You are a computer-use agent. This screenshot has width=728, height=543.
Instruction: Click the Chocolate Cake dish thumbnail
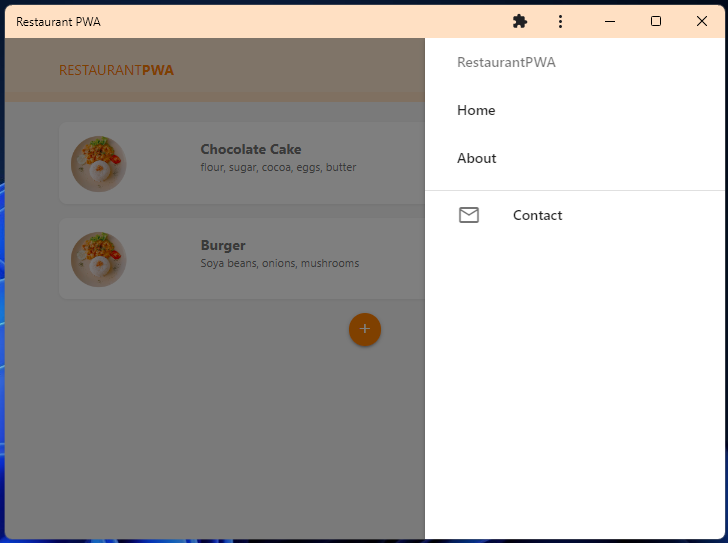click(x=98, y=164)
